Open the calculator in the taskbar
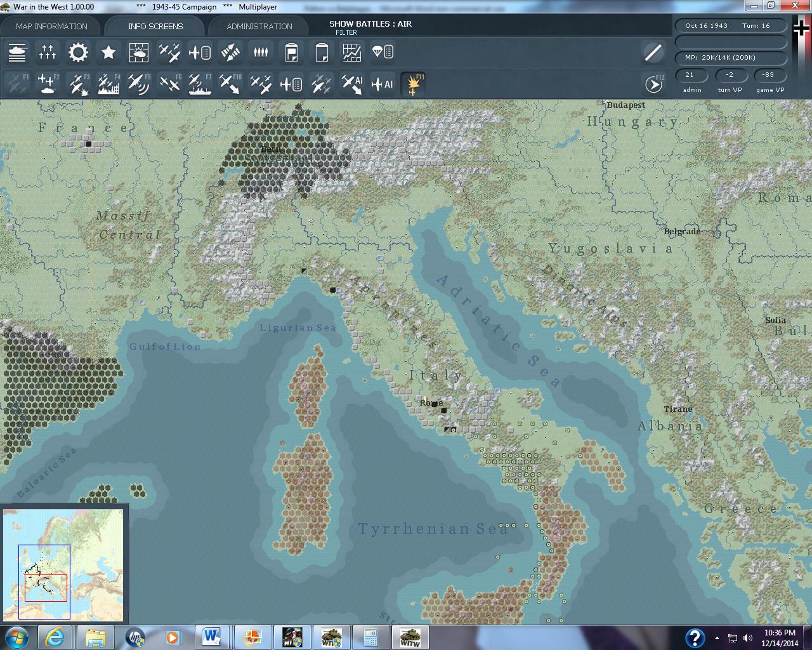 click(x=371, y=637)
